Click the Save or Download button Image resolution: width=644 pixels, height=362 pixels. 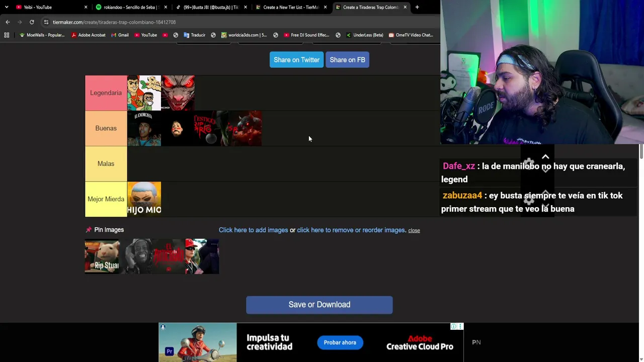click(319, 305)
